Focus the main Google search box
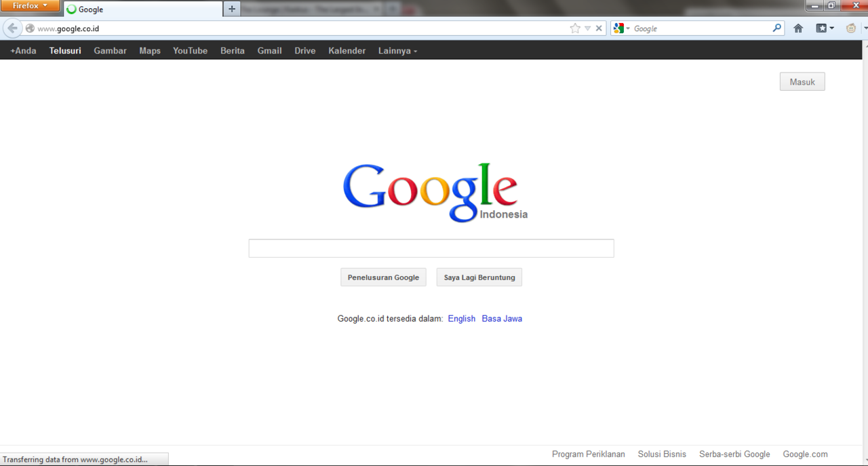Image resolution: width=868 pixels, height=466 pixels. (x=431, y=248)
